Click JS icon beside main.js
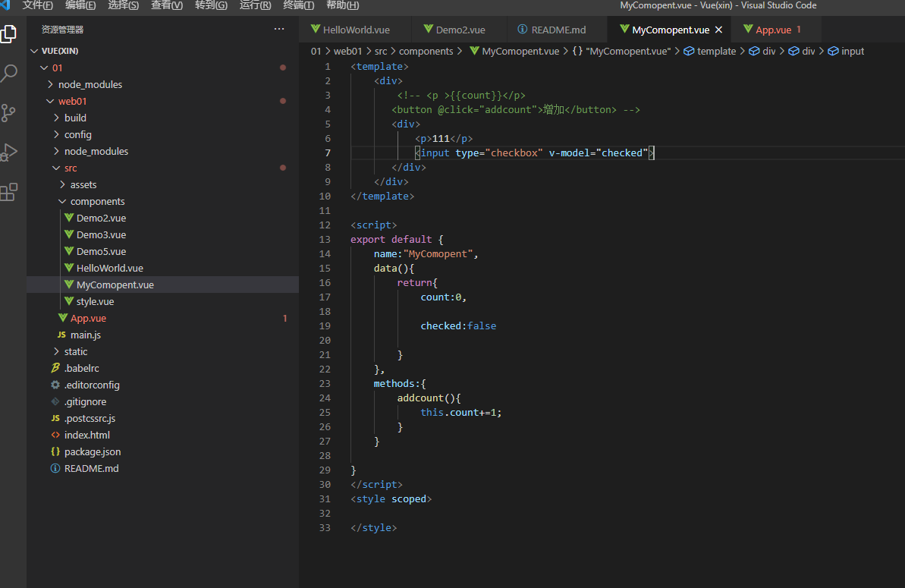The image size is (905, 588). [x=61, y=335]
